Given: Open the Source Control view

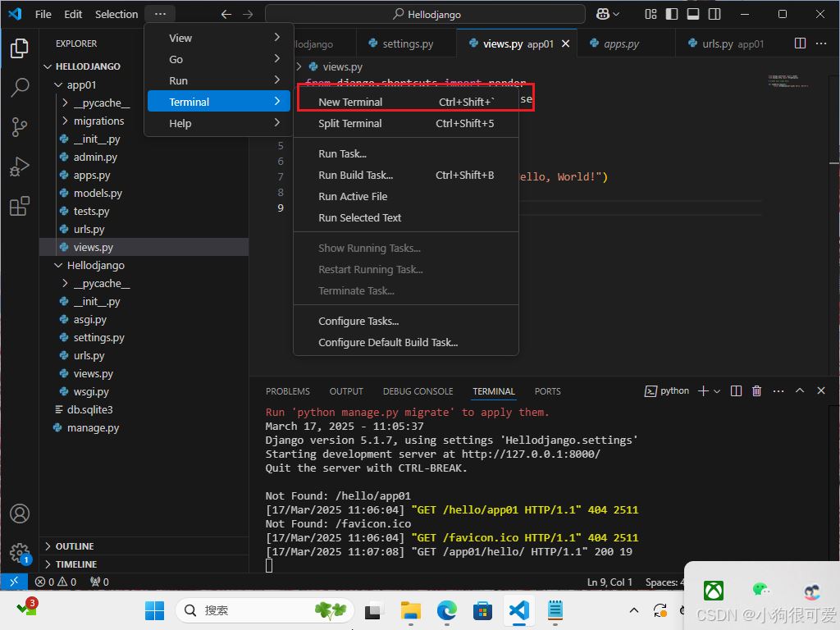Looking at the screenshot, I should (20, 127).
